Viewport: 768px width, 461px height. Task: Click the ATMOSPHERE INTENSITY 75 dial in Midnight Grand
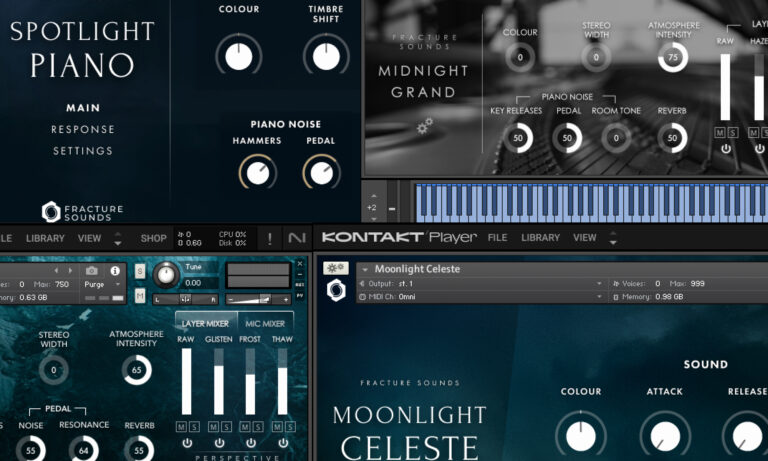[673, 57]
